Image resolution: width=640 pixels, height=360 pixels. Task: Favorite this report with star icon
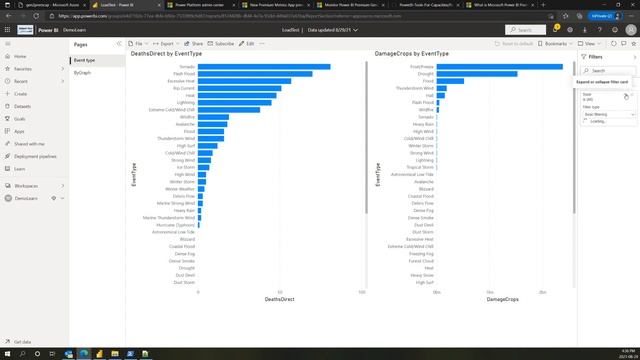point(634,44)
